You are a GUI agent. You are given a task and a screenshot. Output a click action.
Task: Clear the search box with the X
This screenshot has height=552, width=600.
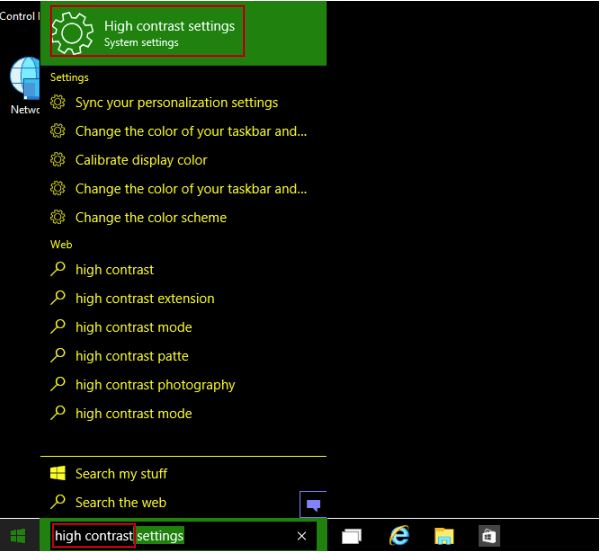click(302, 537)
